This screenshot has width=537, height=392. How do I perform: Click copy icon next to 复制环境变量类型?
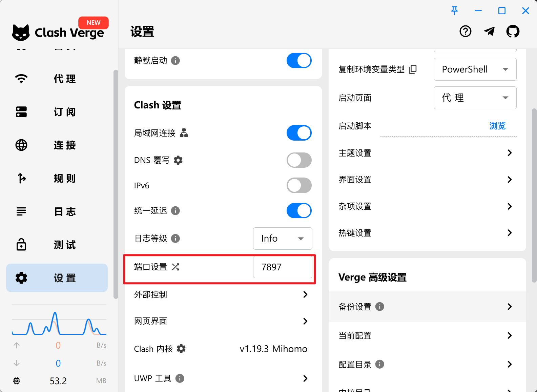coord(413,69)
